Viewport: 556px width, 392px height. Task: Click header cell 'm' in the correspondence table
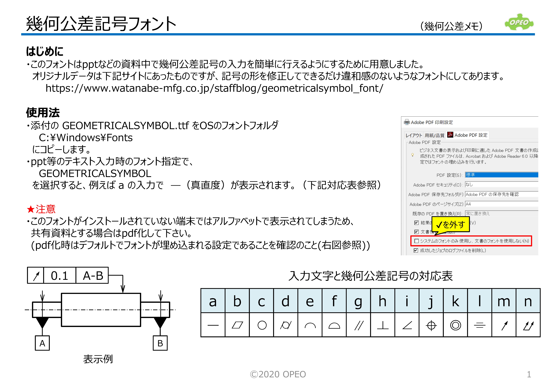[x=504, y=301]
